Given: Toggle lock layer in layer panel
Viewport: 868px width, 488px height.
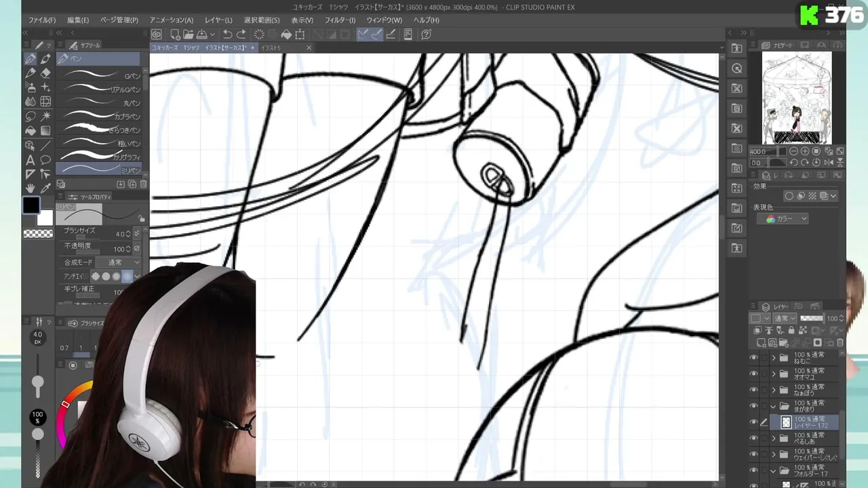Looking at the screenshot, I should 791,331.
